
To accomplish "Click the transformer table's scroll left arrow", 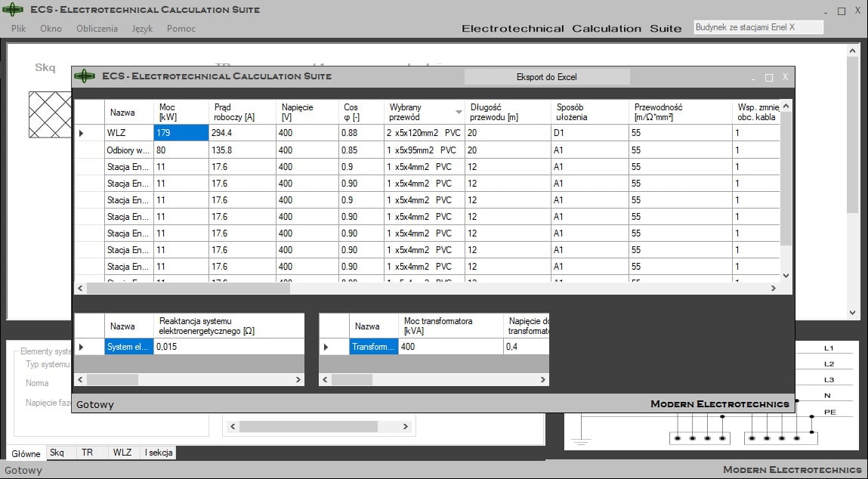I will pyautogui.click(x=325, y=380).
